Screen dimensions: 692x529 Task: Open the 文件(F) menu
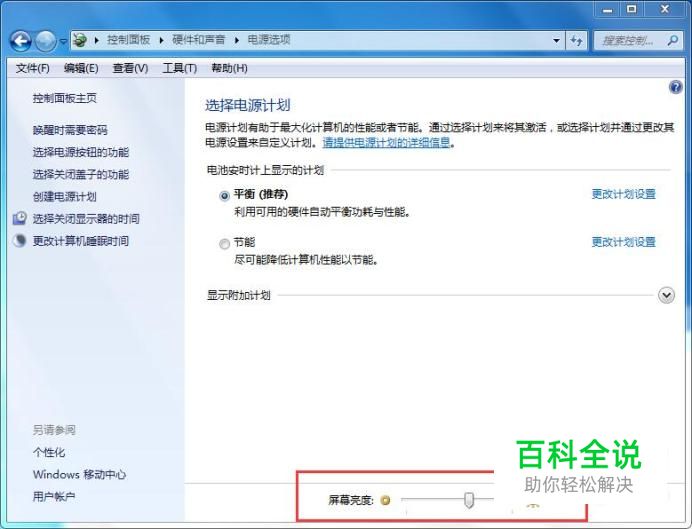pos(32,68)
